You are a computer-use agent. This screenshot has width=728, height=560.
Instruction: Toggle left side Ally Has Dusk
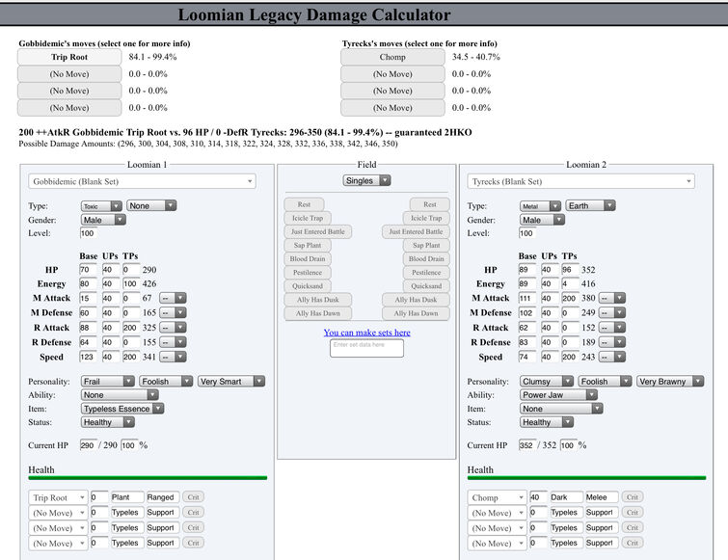[x=318, y=300]
